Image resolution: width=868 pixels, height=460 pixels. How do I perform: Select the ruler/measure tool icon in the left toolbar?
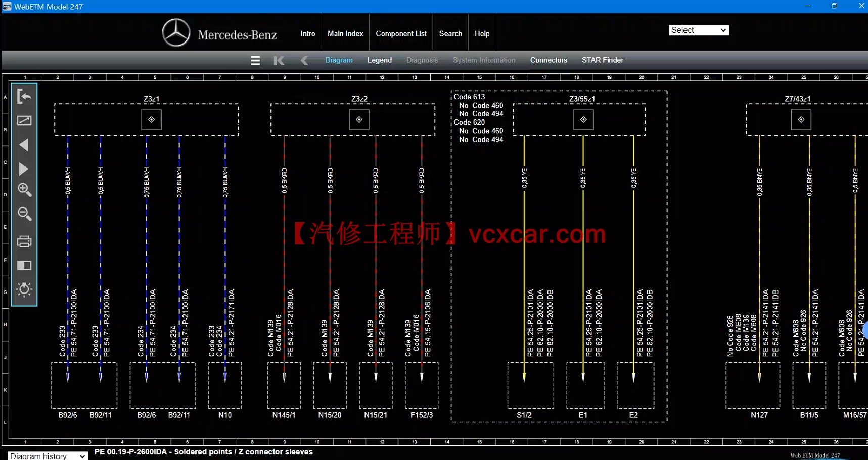tap(24, 120)
